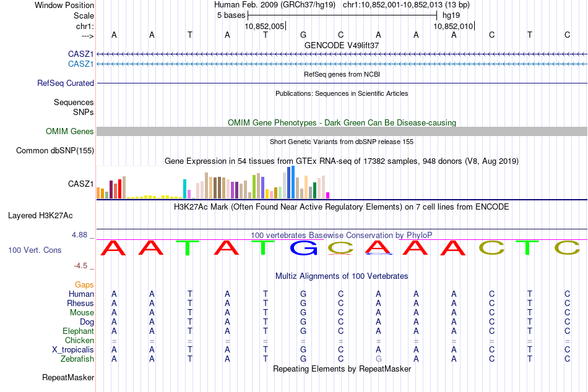Image resolution: width=588 pixels, height=392 pixels.
Task: Click the 10,852,005 ruler coordinate
Action: coord(264,26)
